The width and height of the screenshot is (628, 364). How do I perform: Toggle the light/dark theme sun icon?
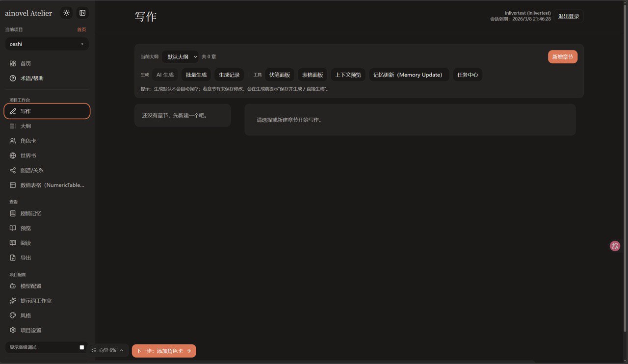tap(66, 13)
